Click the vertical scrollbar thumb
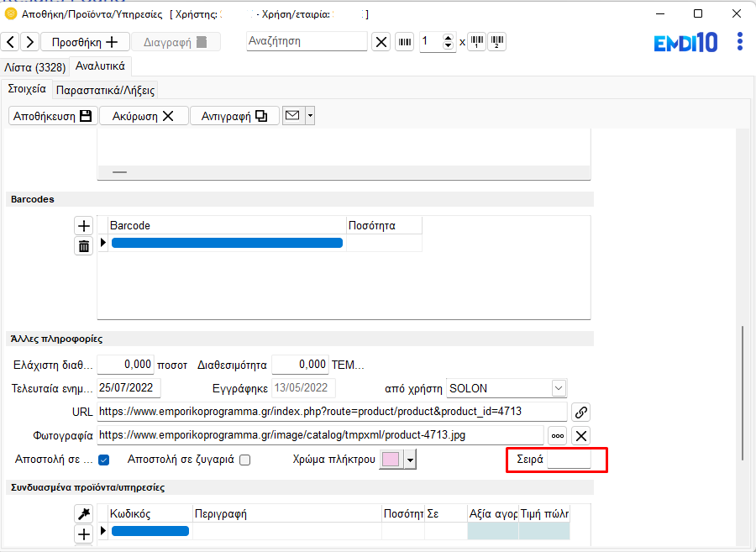Image resolution: width=756 pixels, height=552 pixels. [x=743, y=393]
